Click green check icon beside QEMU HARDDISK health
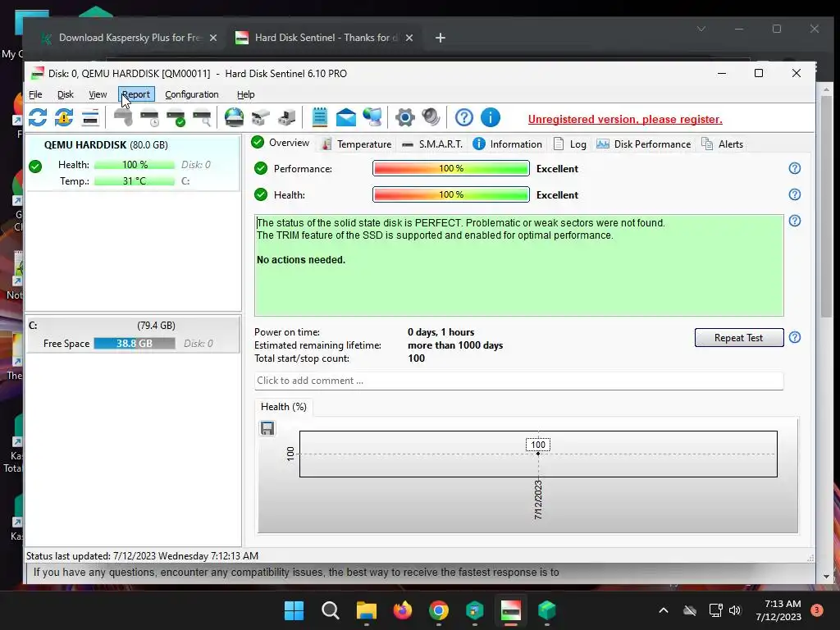 click(35, 167)
